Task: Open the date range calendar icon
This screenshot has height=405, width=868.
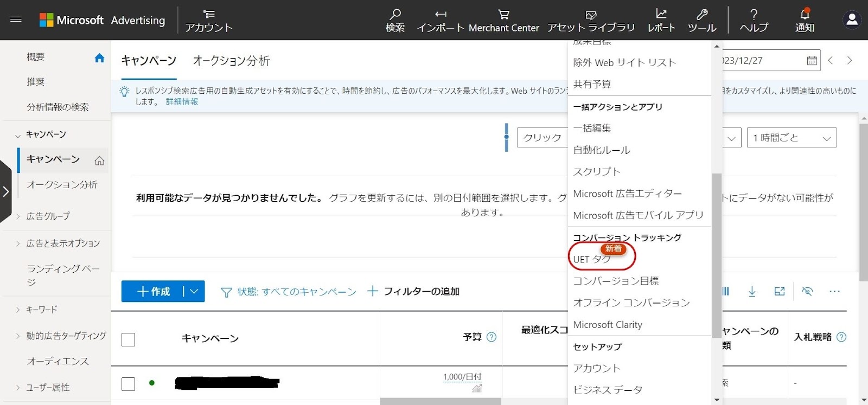Action: (812, 61)
